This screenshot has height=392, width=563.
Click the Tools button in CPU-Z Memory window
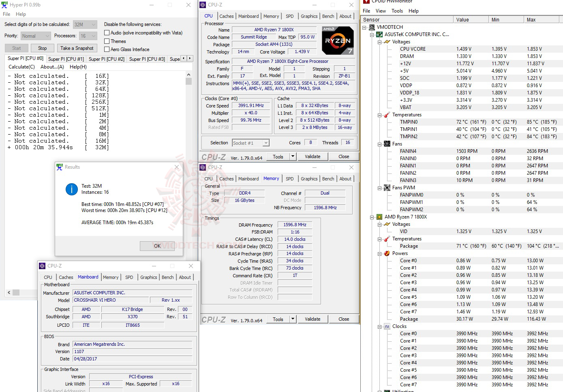tap(278, 319)
